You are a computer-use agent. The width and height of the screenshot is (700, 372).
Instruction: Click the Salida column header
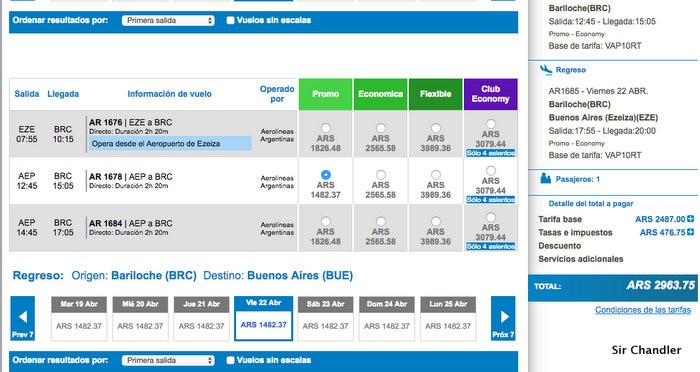(x=27, y=94)
